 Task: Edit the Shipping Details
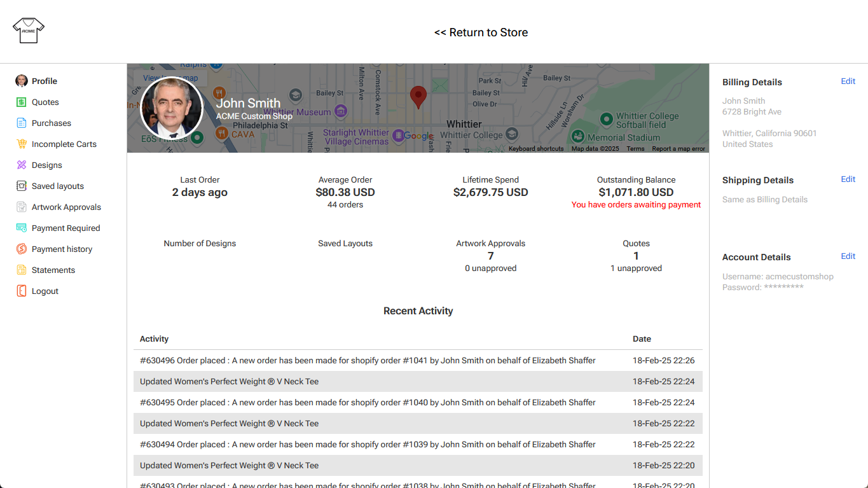(848, 179)
